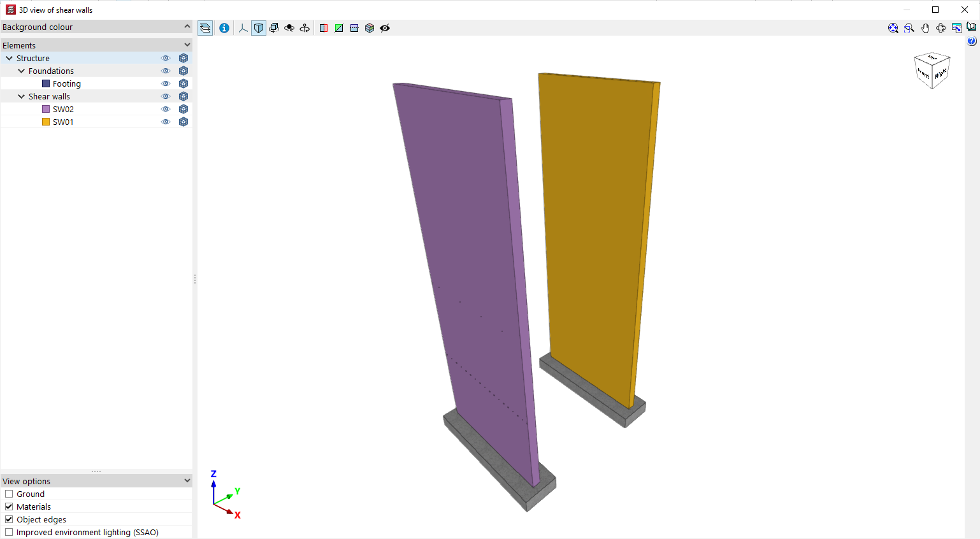Click the Footing dark blue colour swatch

point(46,83)
